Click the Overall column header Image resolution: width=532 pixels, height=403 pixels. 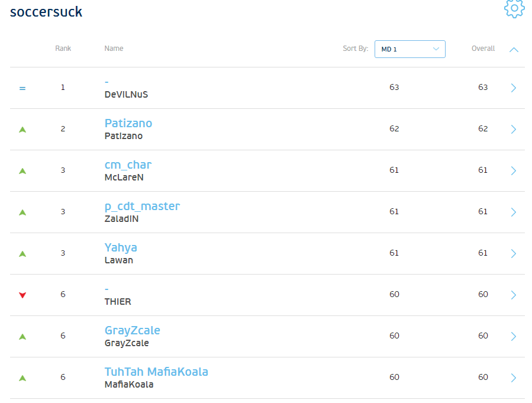coord(483,49)
